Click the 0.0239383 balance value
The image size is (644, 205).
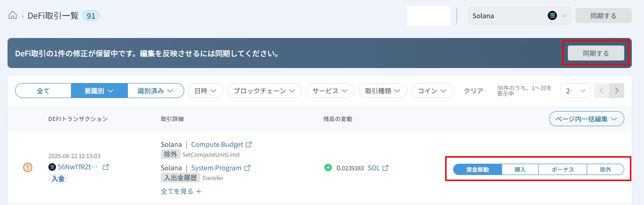pyautogui.click(x=350, y=168)
